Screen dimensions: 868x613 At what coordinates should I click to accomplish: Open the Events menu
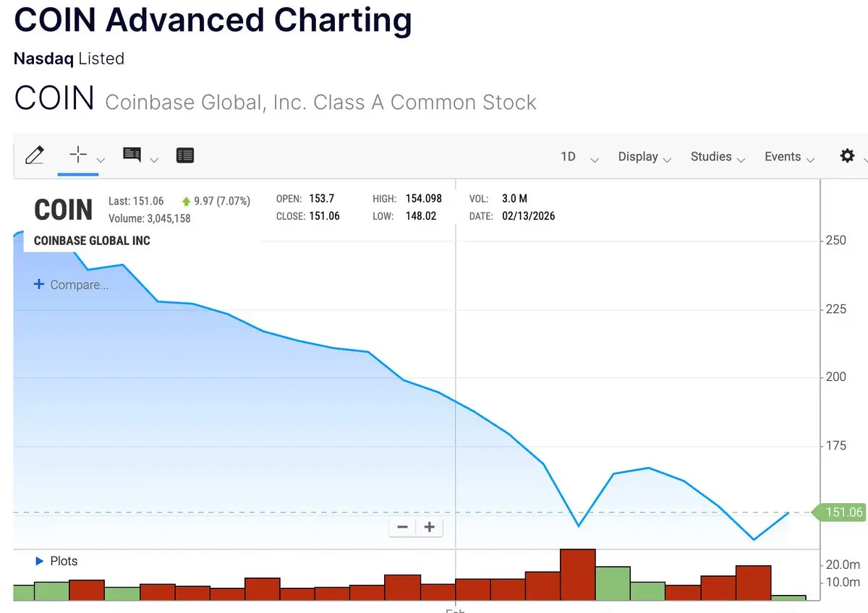point(789,157)
